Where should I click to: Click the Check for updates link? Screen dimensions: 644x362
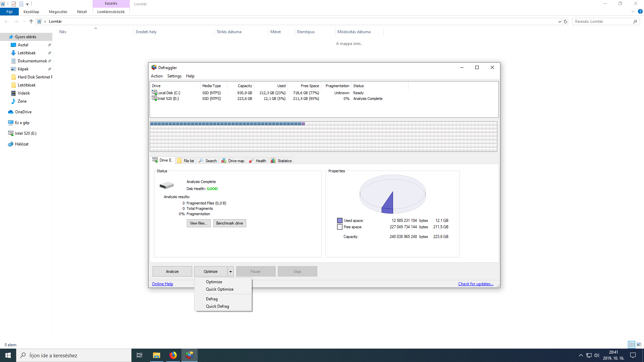476,284
